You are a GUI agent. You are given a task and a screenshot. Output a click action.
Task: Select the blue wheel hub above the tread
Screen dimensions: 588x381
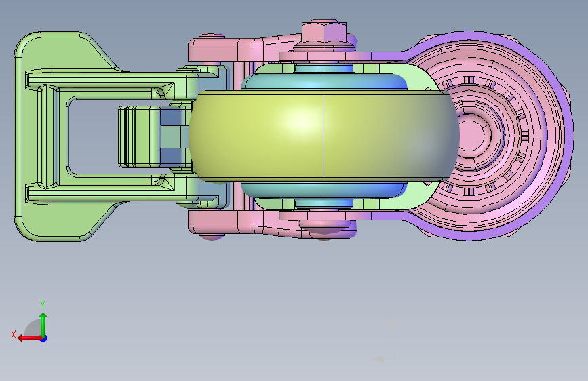[x=324, y=81]
